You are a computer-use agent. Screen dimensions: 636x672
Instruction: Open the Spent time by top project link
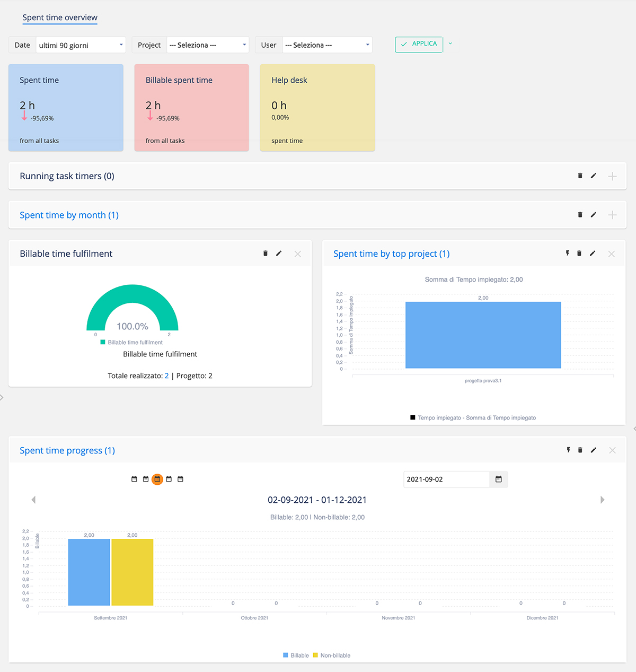(391, 254)
